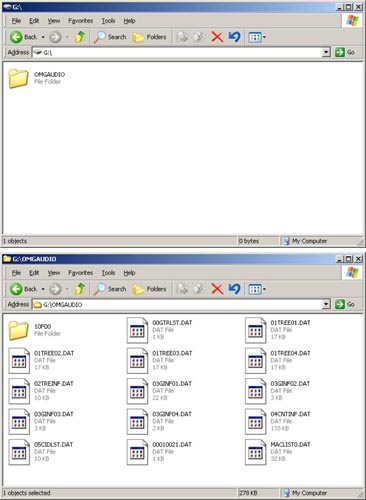Screen dimensions: 366x500
Task: Select MACLIST0.DAT file icon
Action: [255, 452]
